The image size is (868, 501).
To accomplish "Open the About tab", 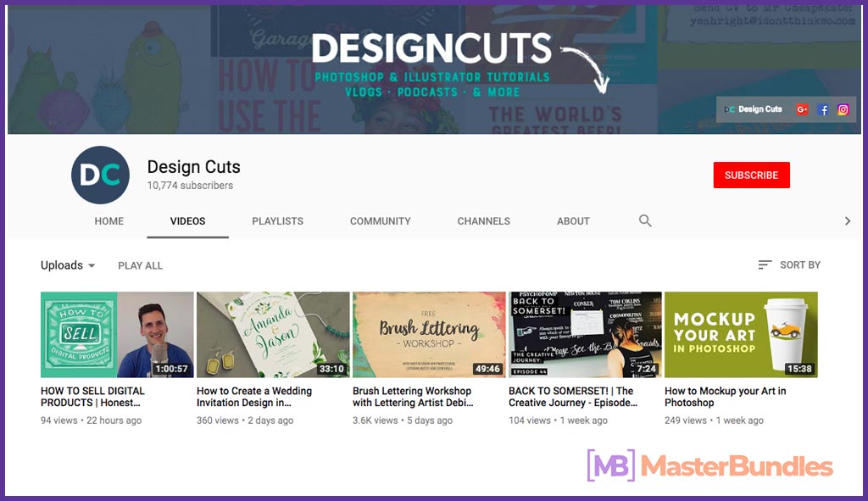I will (x=573, y=221).
